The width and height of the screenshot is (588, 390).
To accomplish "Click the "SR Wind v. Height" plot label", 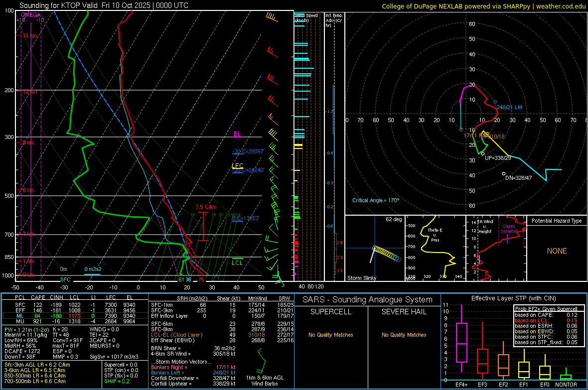I will click(x=485, y=227).
